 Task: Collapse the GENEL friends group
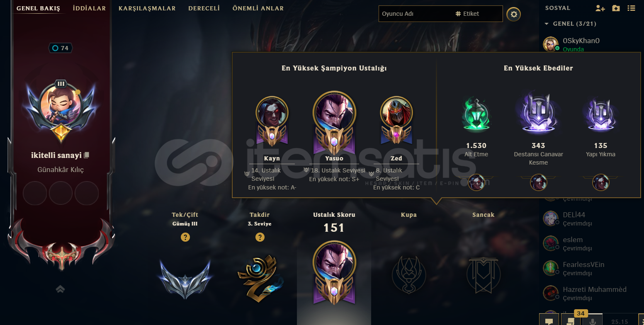click(x=547, y=24)
